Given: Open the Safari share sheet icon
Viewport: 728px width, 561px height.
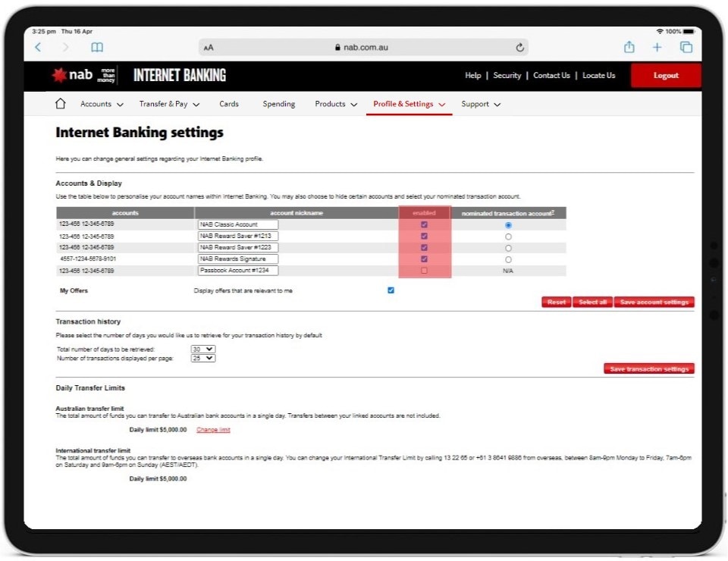Looking at the screenshot, I should click(x=629, y=47).
